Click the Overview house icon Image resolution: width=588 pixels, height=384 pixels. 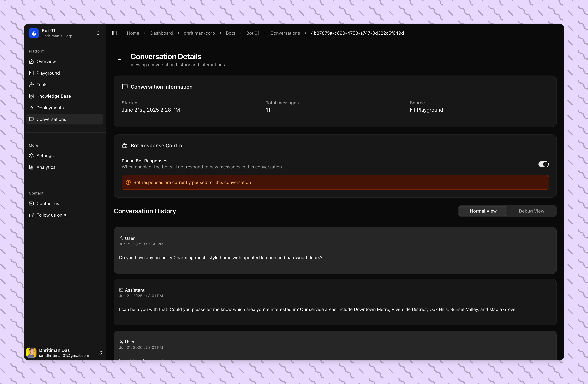31,61
